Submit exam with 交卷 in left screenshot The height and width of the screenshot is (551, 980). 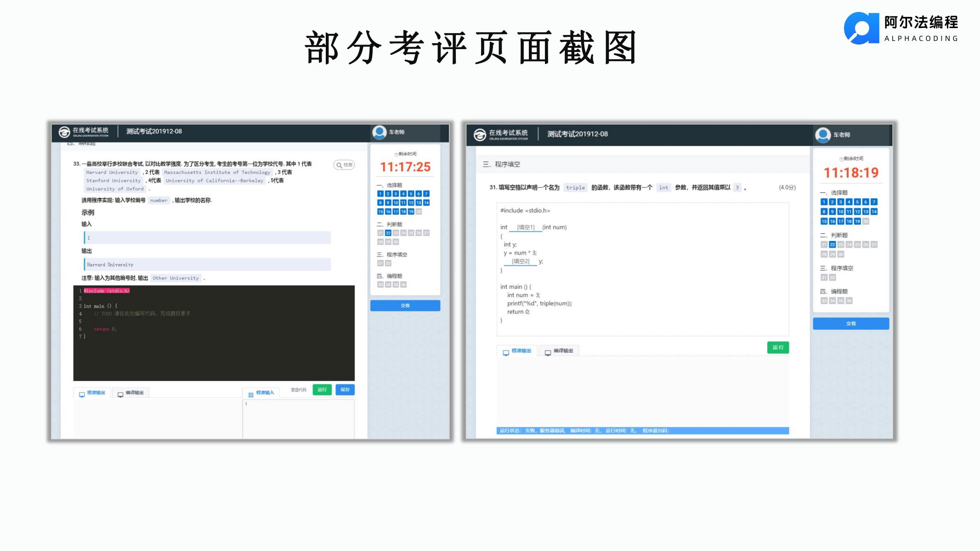[x=405, y=305]
